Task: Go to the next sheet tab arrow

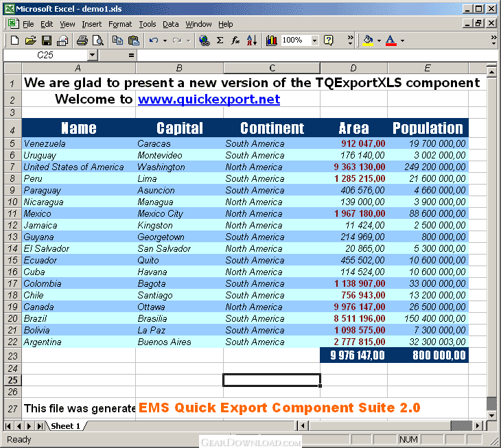Action: [30, 426]
